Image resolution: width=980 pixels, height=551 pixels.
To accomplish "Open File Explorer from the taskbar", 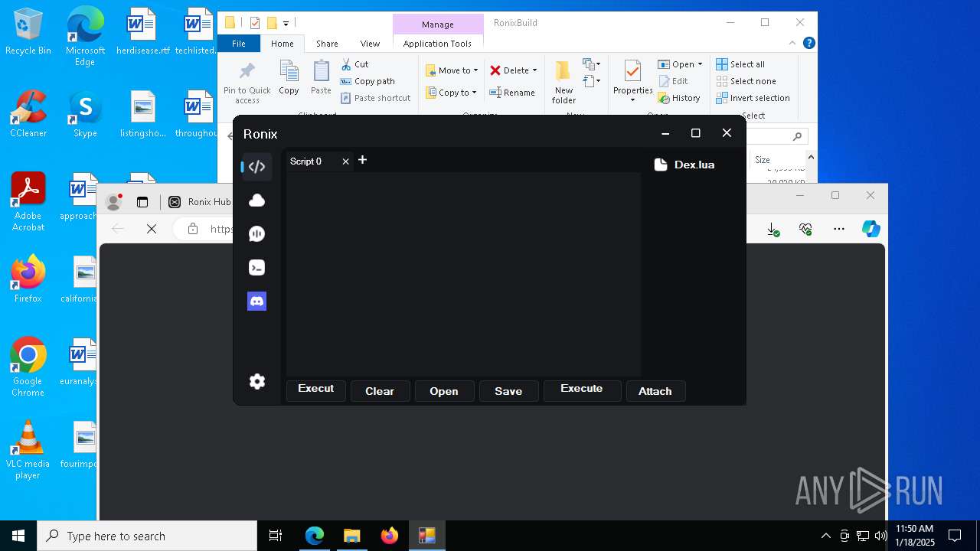I will [352, 536].
